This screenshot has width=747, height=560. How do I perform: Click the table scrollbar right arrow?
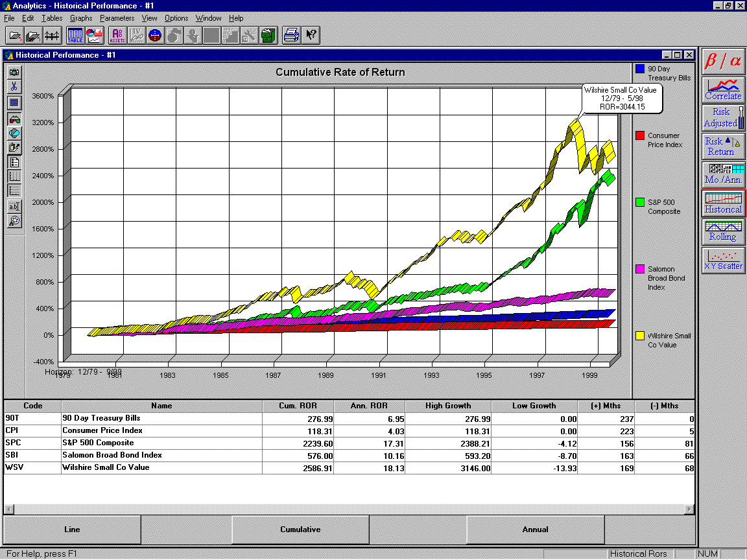click(x=689, y=509)
